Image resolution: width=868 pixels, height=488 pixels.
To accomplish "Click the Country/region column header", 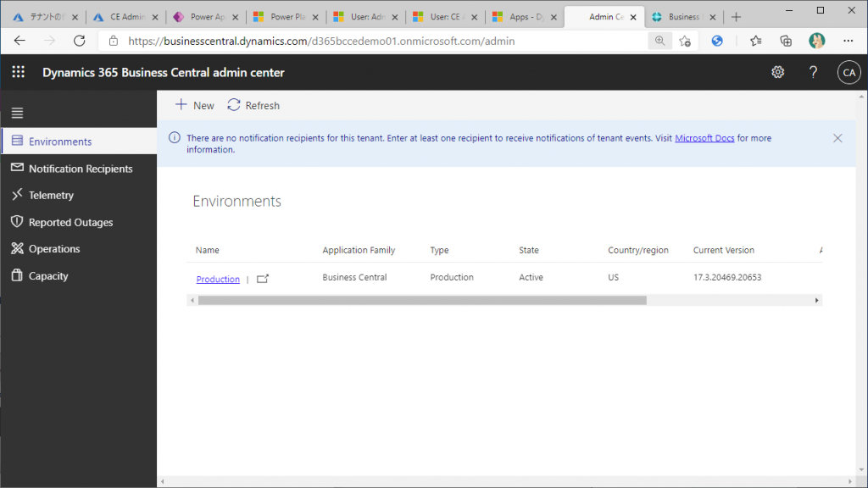I will pos(638,250).
